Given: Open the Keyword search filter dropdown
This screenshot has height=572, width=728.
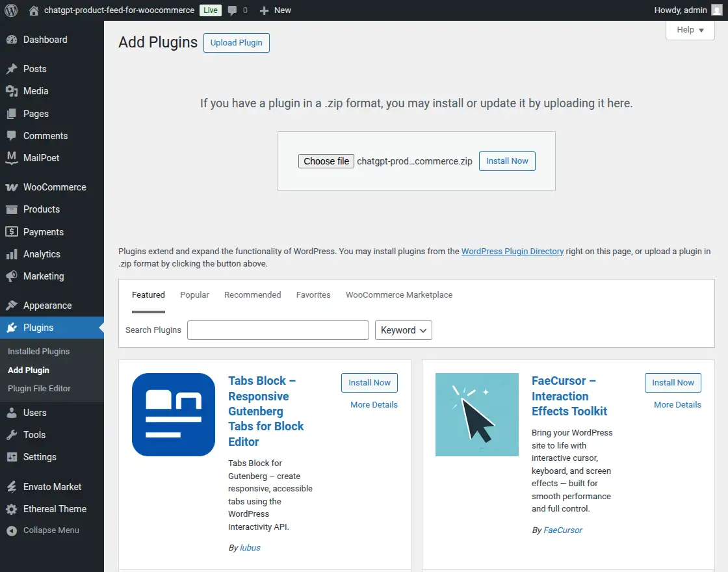Looking at the screenshot, I should 403,330.
